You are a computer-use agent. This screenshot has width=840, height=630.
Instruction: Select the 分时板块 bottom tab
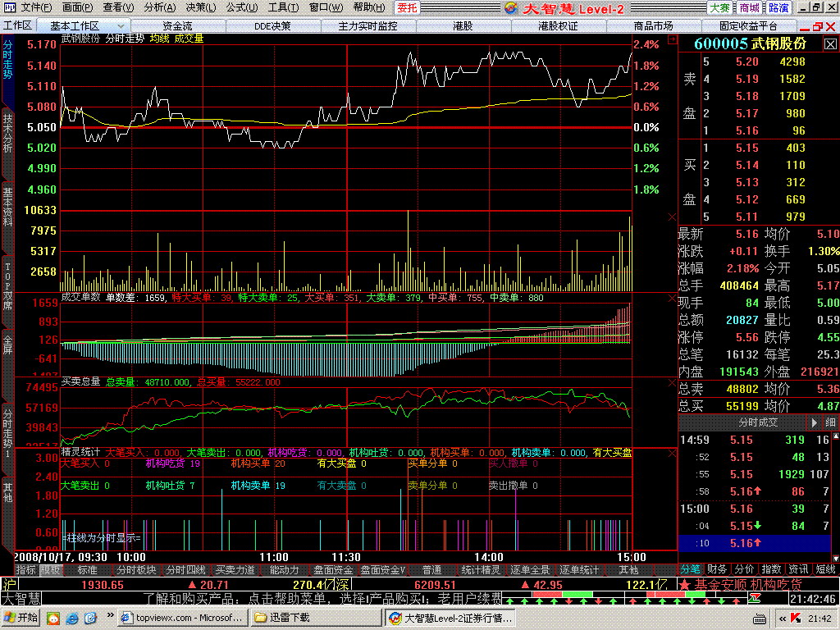pos(137,570)
